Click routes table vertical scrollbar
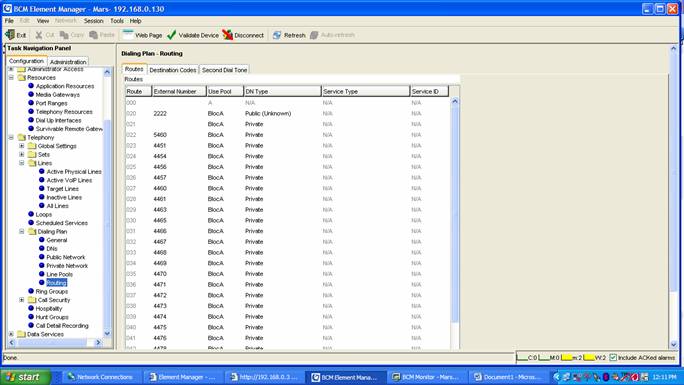Image resolution: width=684 pixels, height=385 pixels. point(455,214)
